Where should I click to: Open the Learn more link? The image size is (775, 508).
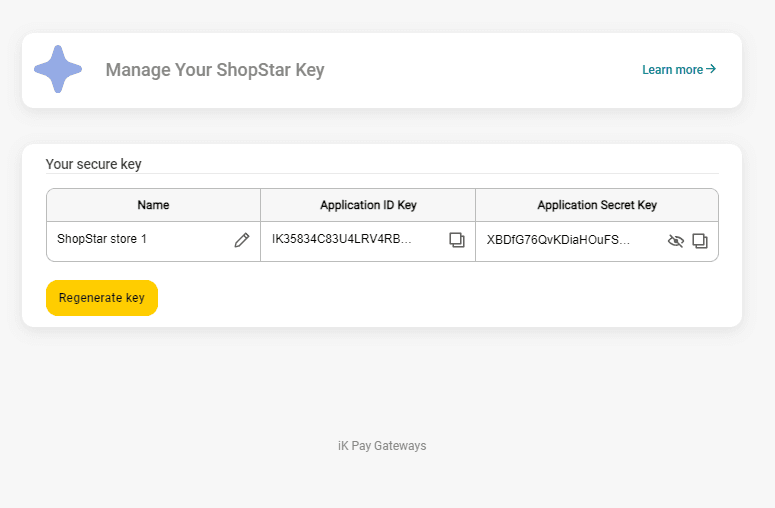point(672,70)
